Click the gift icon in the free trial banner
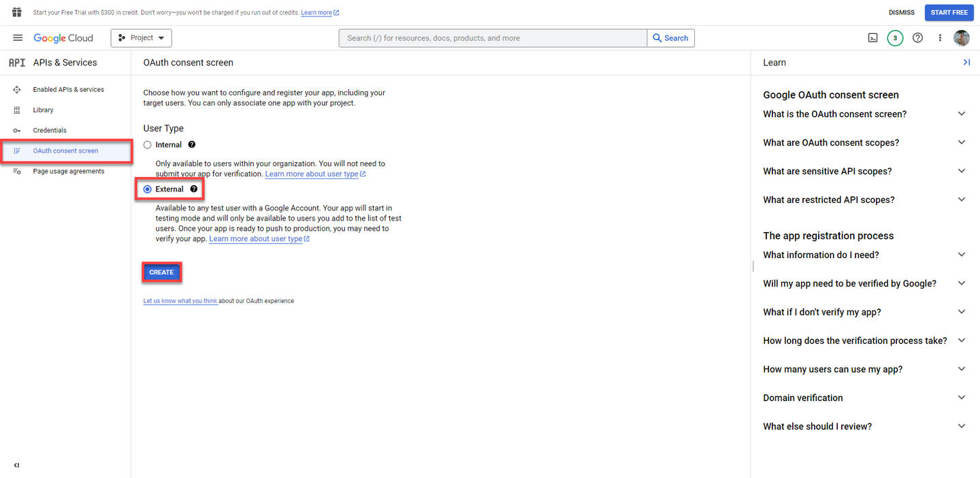This screenshot has width=980, height=478. pos(17,12)
